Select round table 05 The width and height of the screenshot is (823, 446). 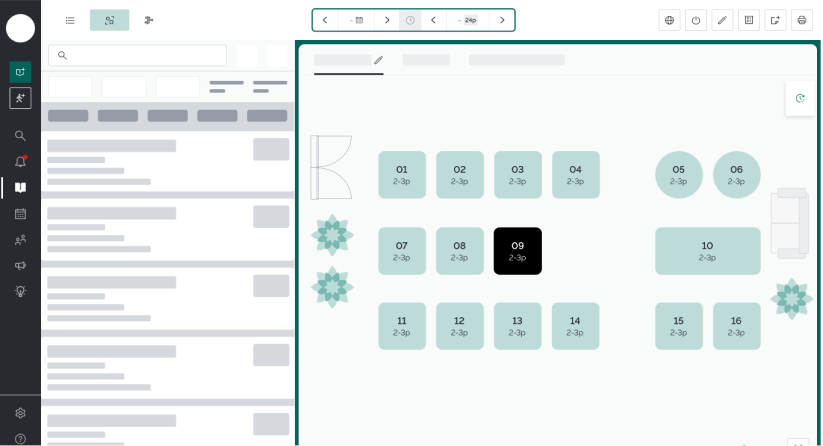point(679,175)
